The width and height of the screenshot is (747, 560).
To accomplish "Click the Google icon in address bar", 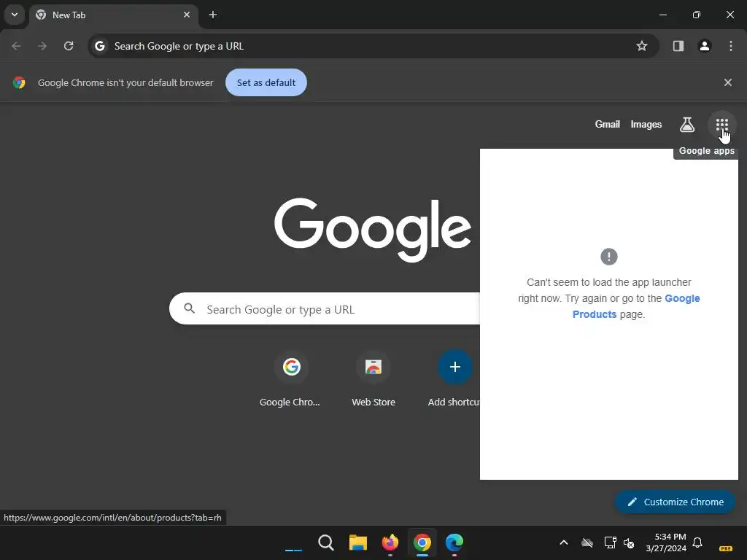I will pyautogui.click(x=99, y=46).
